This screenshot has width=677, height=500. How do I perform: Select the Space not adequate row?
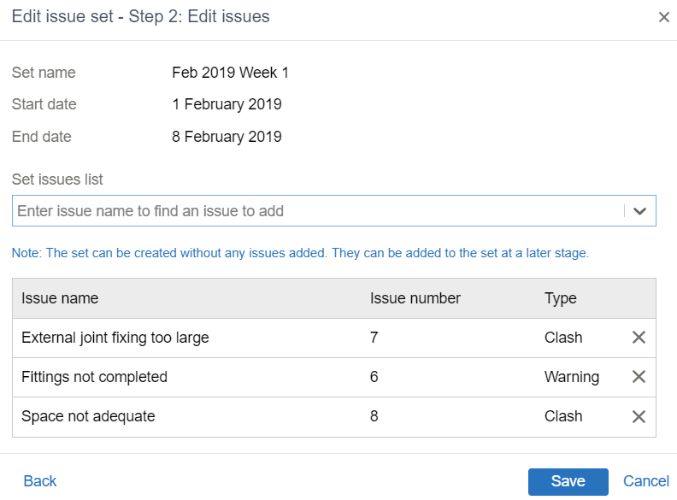(x=334, y=417)
